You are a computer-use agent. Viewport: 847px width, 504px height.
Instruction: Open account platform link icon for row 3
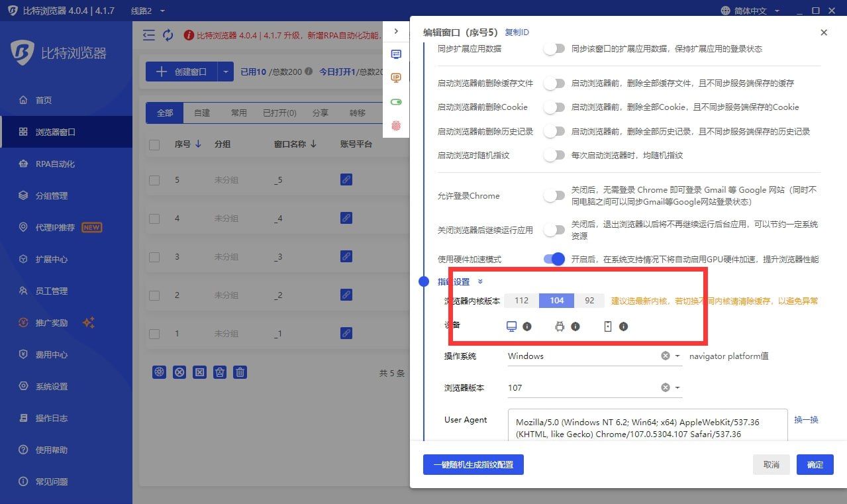click(346, 256)
